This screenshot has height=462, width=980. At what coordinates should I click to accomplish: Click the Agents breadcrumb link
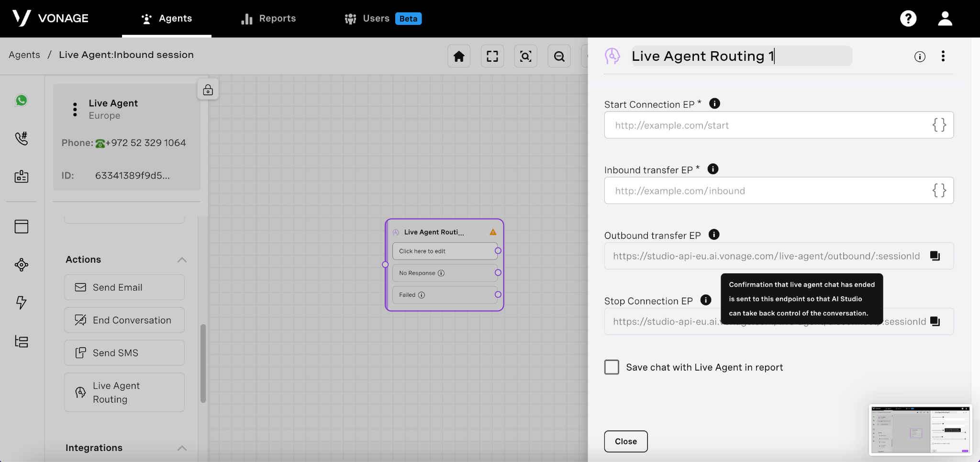point(24,55)
